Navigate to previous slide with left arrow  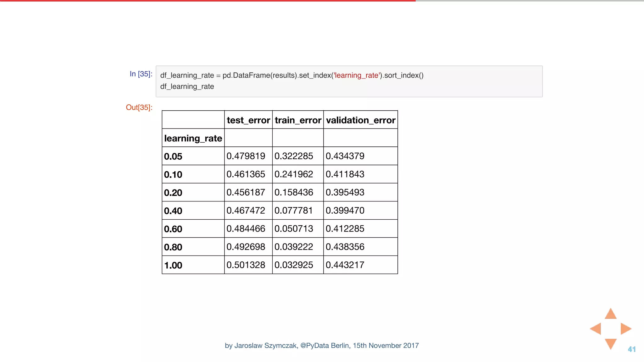pyautogui.click(x=596, y=329)
